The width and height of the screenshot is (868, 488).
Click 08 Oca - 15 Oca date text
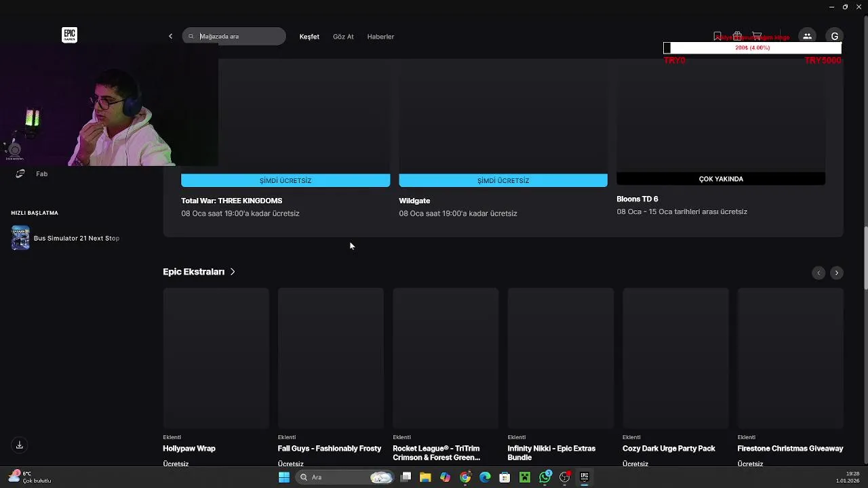coord(682,212)
